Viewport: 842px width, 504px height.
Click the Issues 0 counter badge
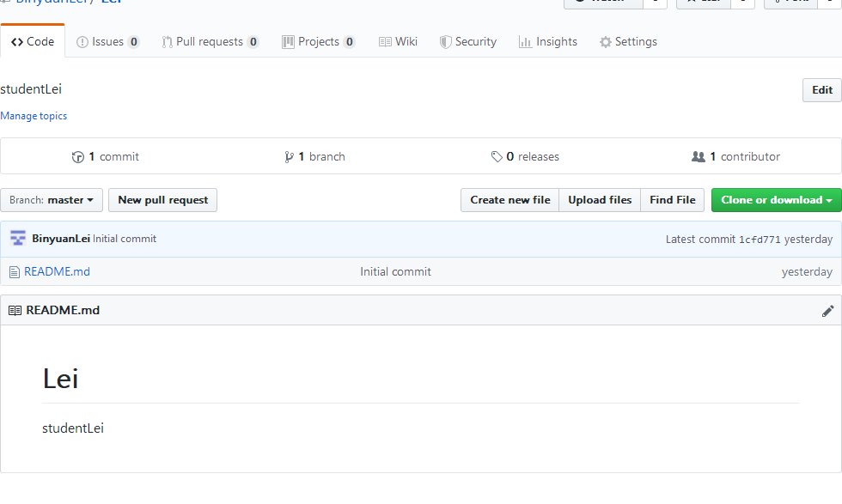coord(134,41)
